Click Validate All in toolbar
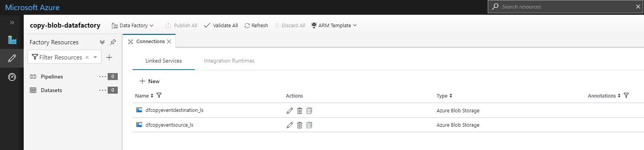This screenshot has width=644, height=150. pyautogui.click(x=221, y=26)
